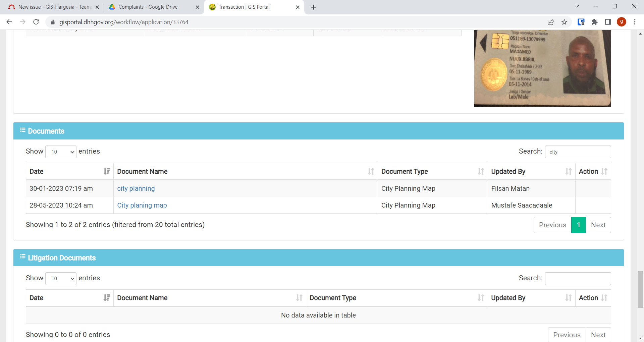Open the national ID card image
The width and height of the screenshot is (644, 342).
coord(542,68)
